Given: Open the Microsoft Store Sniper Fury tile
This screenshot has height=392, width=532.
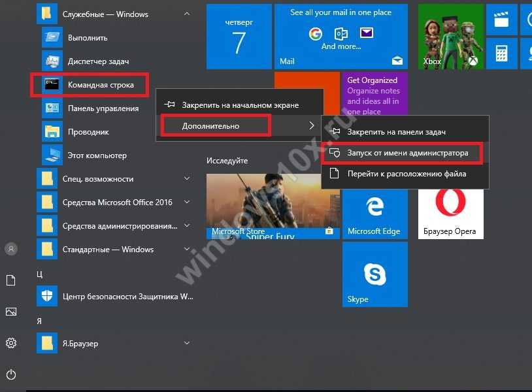Looking at the screenshot, I should coord(273,206).
